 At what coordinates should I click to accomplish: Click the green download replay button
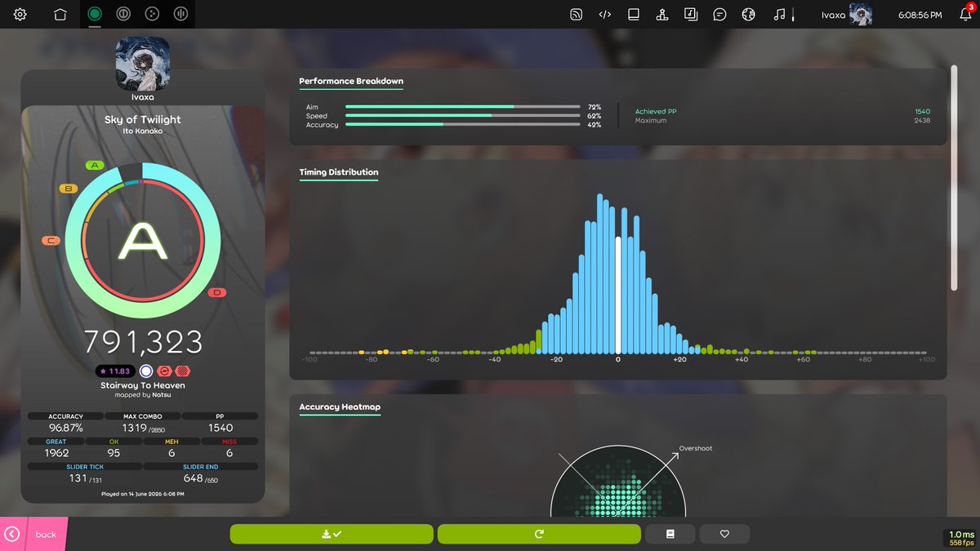pyautogui.click(x=332, y=534)
